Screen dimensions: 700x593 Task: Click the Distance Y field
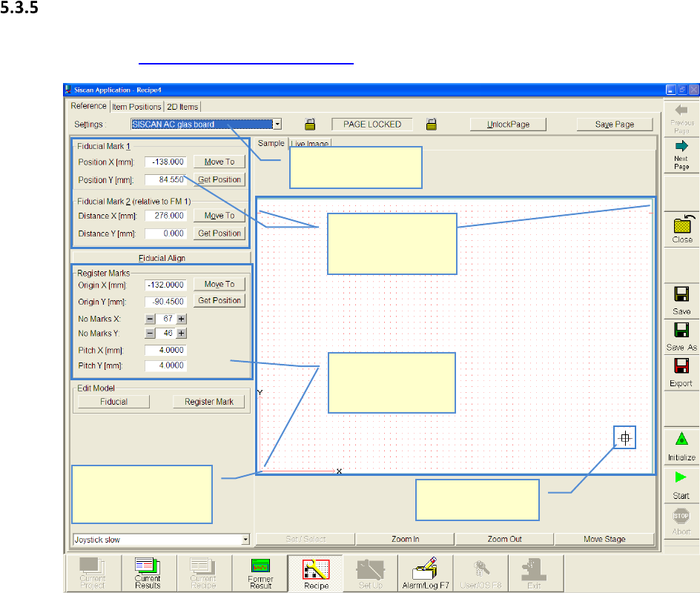tap(165, 233)
